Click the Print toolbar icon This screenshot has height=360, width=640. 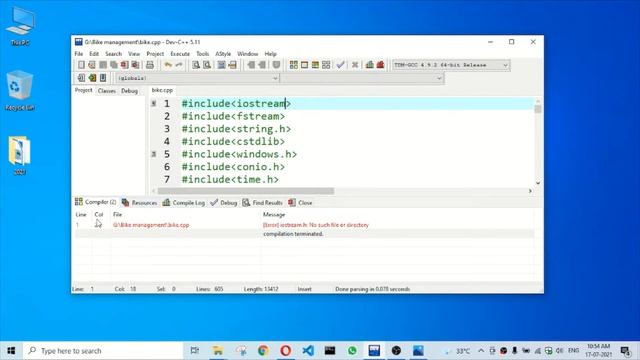tap(150, 65)
